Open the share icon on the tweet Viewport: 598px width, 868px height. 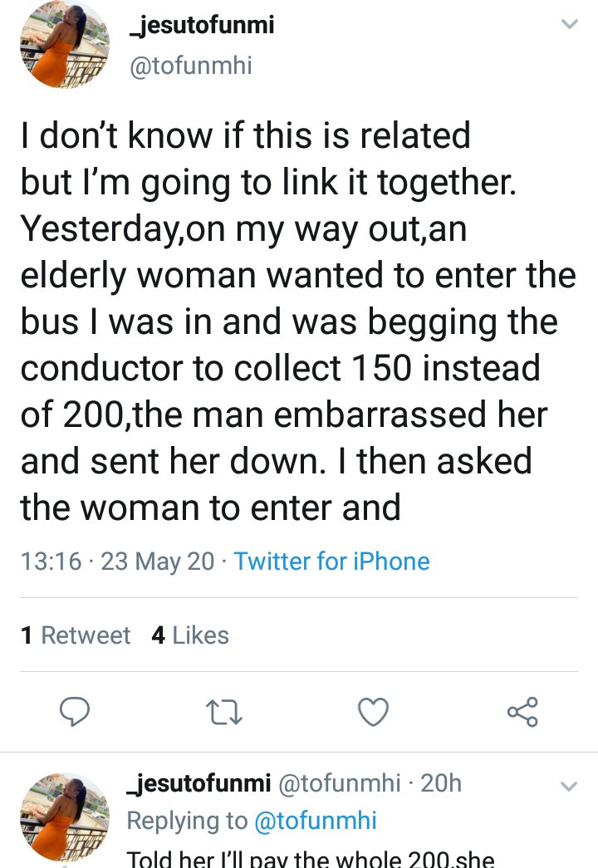pyautogui.click(x=522, y=712)
